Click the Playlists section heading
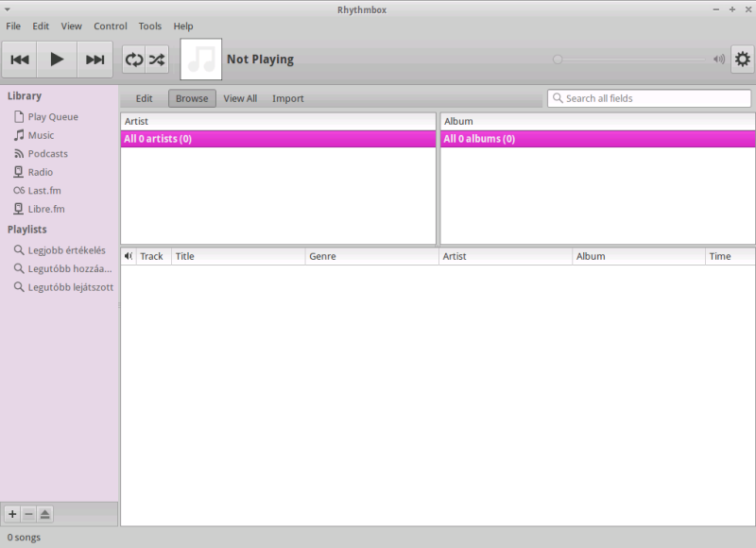Viewport: 756px width, 548px height. point(27,230)
